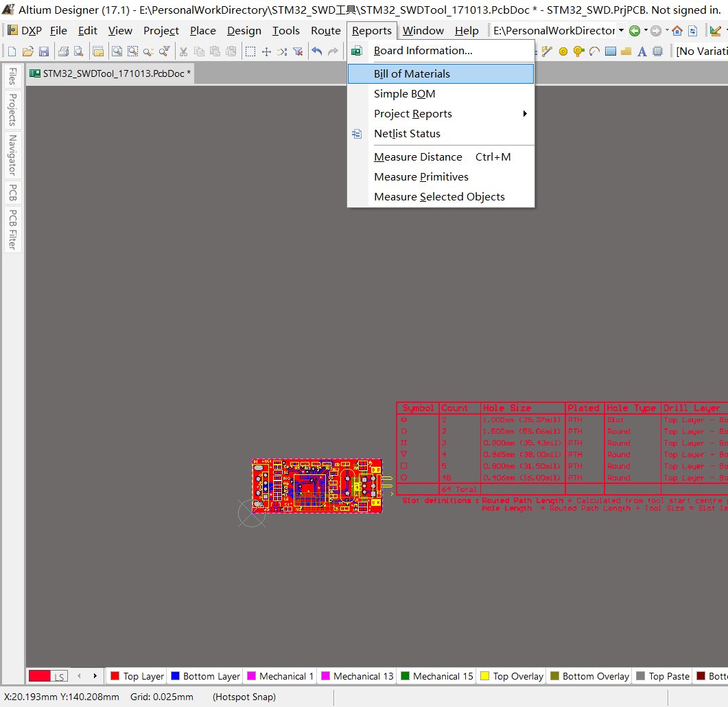Open the Projects side panel tab
Viewport: 728px width, 707px height.
coord(12,110)
